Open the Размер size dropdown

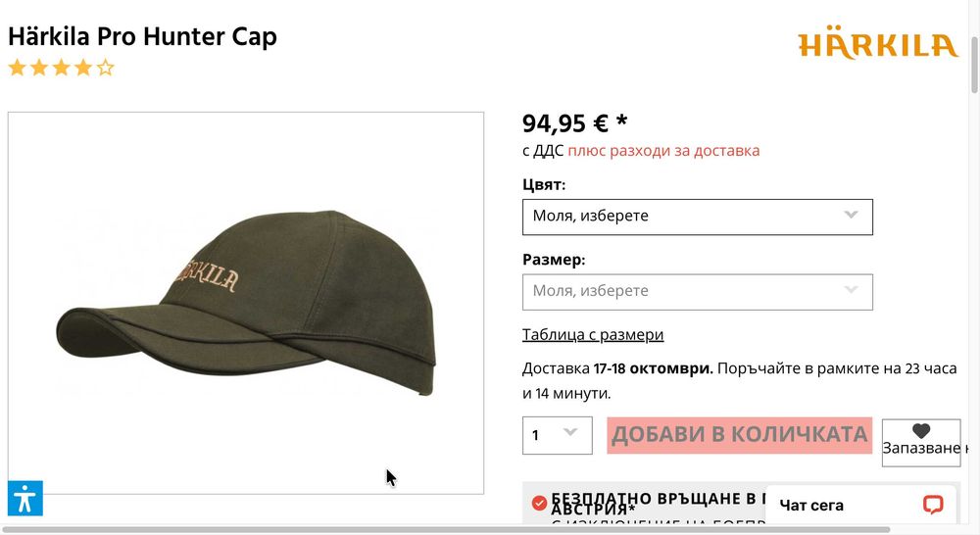pos(698,292)
